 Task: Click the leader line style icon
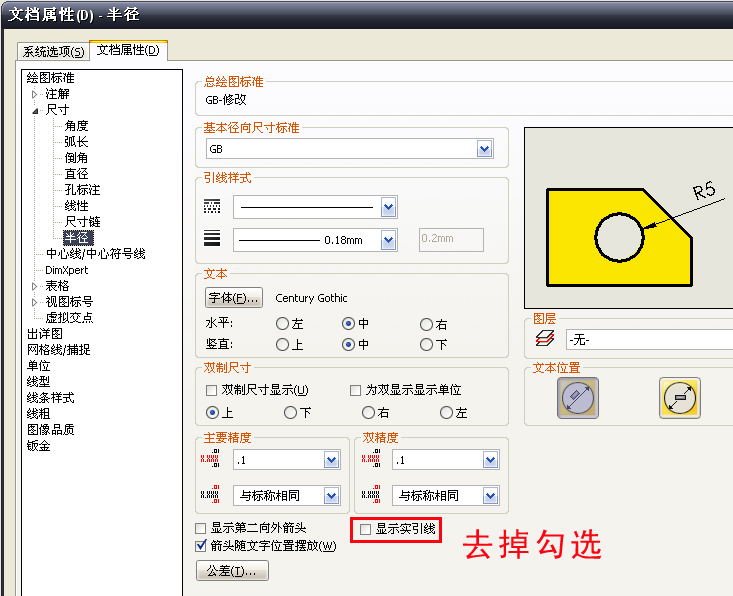coord(212,206)
